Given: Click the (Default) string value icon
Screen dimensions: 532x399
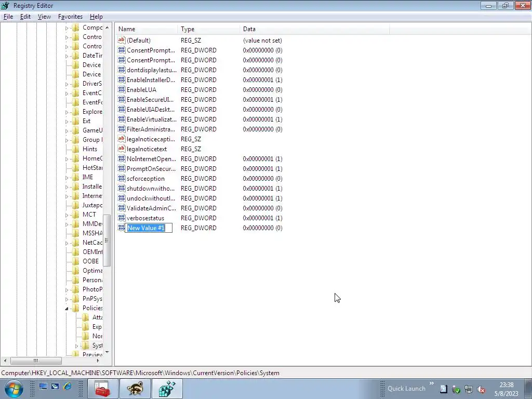Looking at the screenshot, I should pyautogui.click(x=122, y=40).
